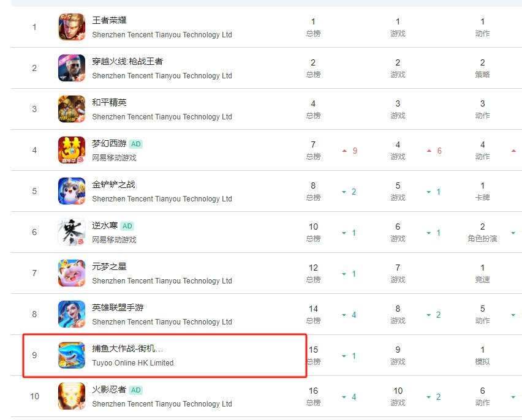This screenshot has width=522, height=420.
Task: Click Tuyoo Online HK Limited developer
Action: pos(133,363)
